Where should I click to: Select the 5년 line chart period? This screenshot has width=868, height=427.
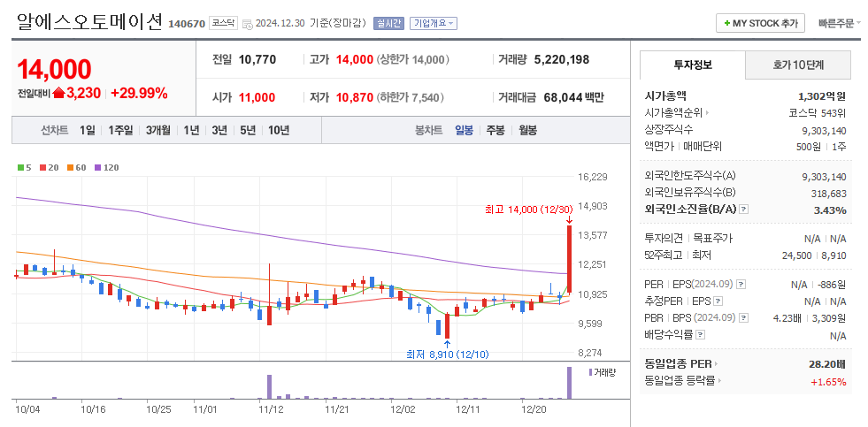(248, 131)
